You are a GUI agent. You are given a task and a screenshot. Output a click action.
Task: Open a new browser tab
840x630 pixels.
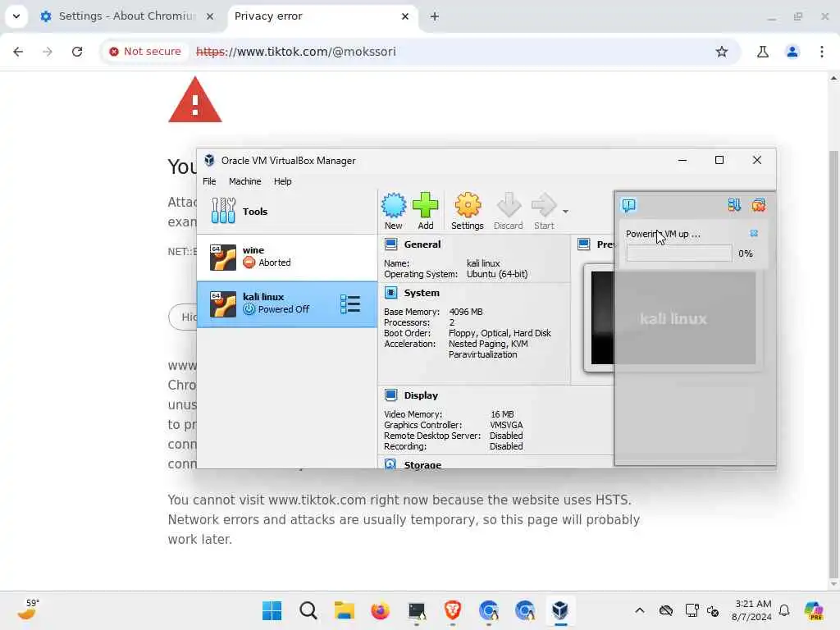(435, 16)
